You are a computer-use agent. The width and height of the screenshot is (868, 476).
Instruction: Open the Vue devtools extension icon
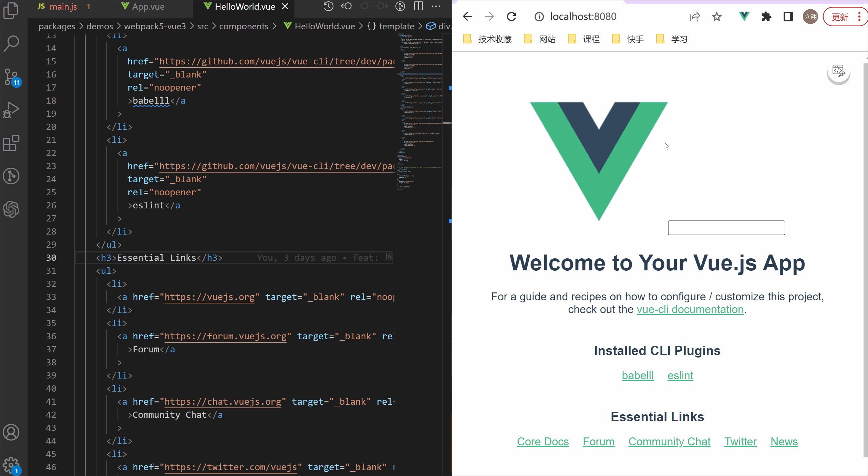pos(743,16)
